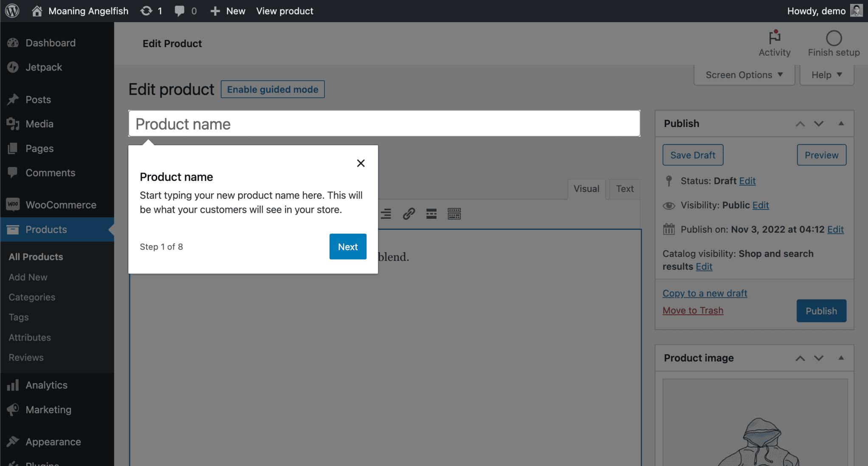Click the updates refresh icon in admin bar
The width and height of the screenshot is (868, 466).
coord(147,11)
